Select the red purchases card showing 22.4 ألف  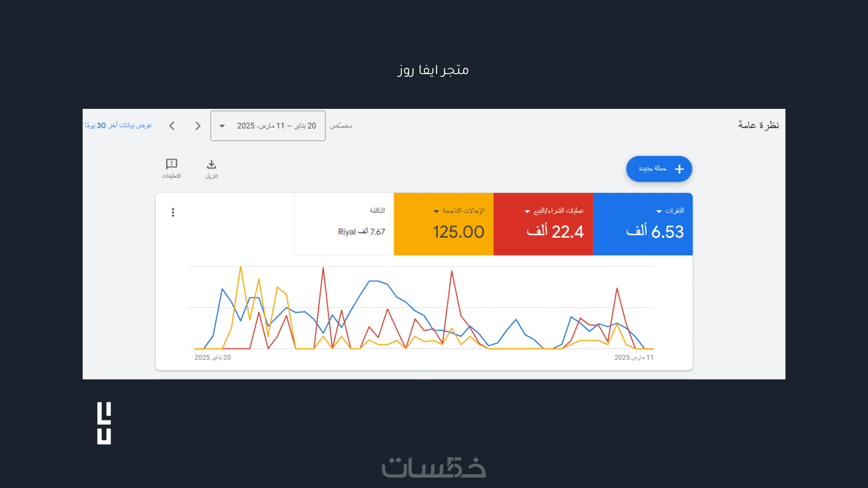(x=543, y=224)
